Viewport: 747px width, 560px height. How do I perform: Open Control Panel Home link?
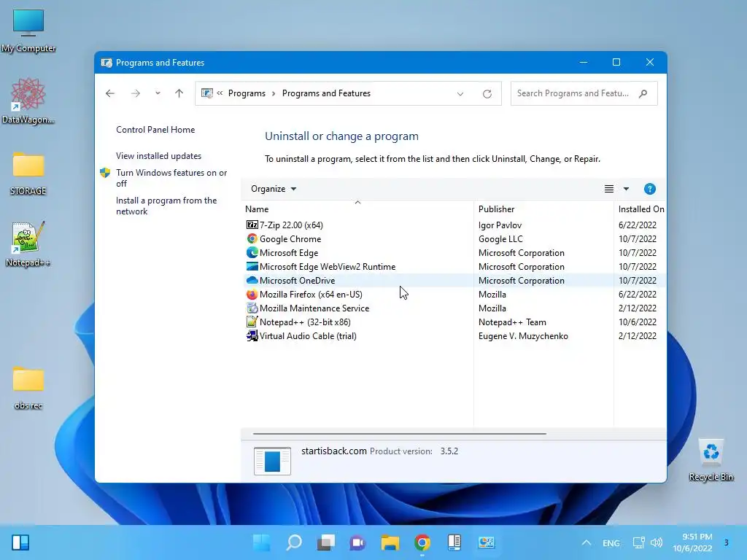(155, 130)
